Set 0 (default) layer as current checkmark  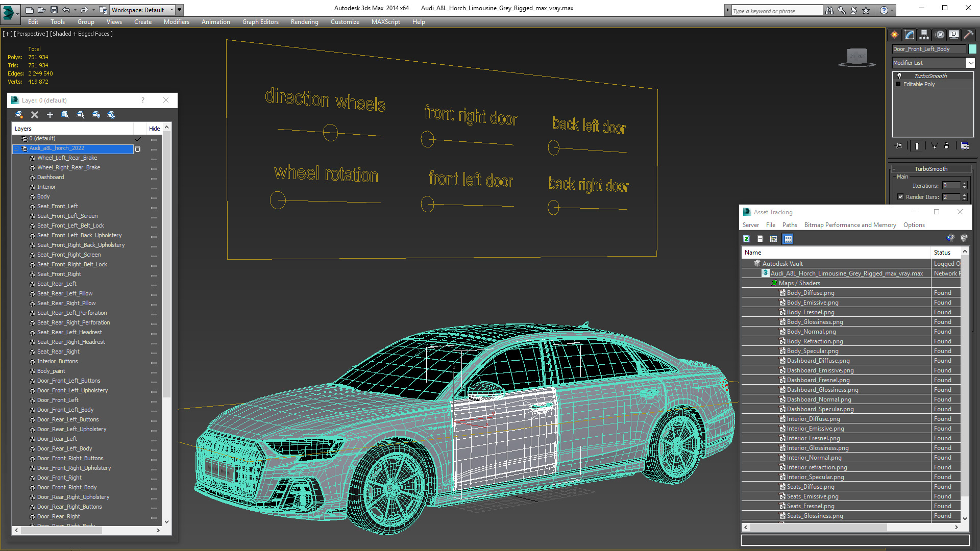(x=138, y=139)
